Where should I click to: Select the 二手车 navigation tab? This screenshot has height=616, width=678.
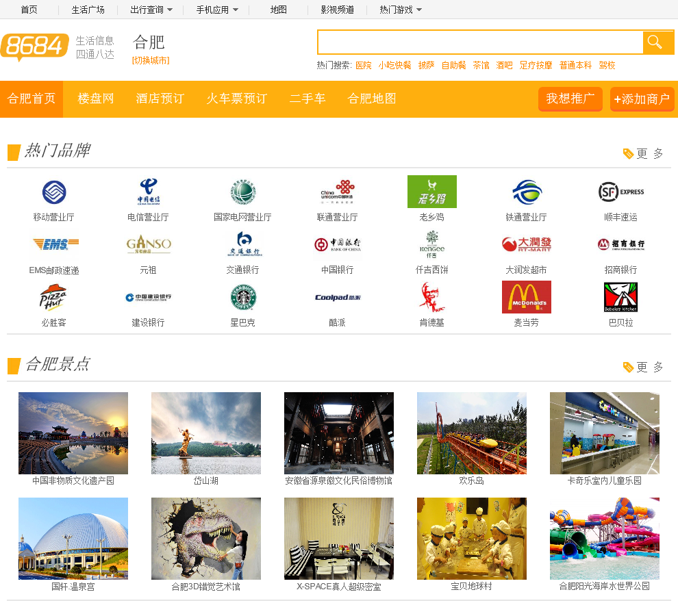coord(307,99)
